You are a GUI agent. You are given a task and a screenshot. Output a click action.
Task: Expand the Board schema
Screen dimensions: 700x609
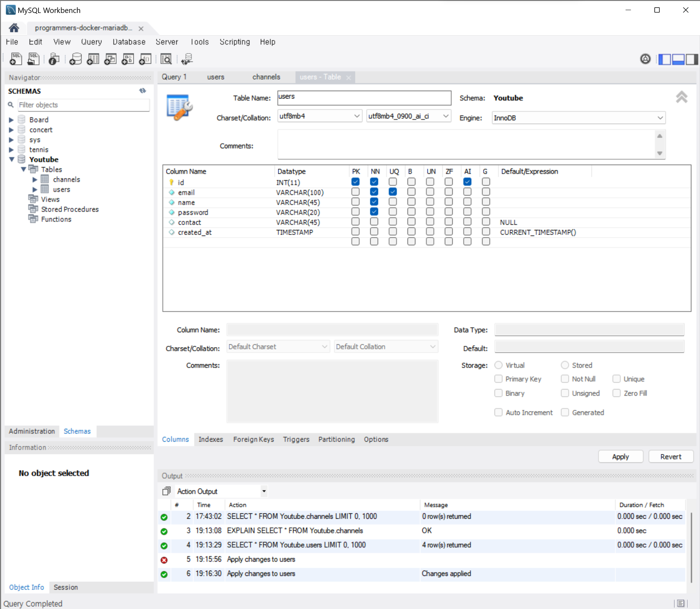click(x=11, y=120)
